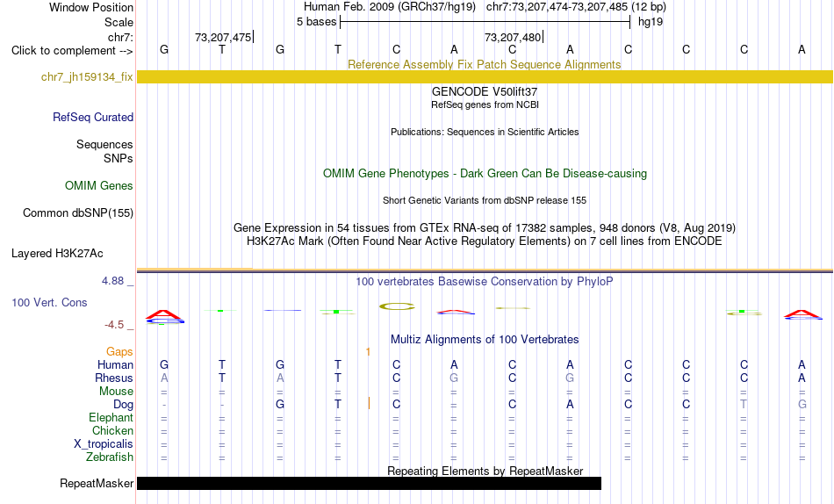Viewport: 834px width, 504px height.
Task: Open the 'H3K27Ac Mark' ENCODE track title
Action: (485, 241)
